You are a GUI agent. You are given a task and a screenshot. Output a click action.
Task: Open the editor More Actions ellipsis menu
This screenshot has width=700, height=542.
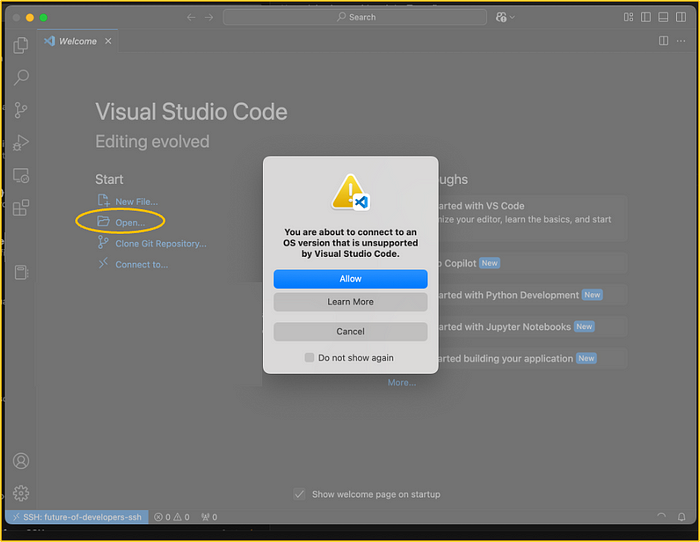(x=682, y=41)
